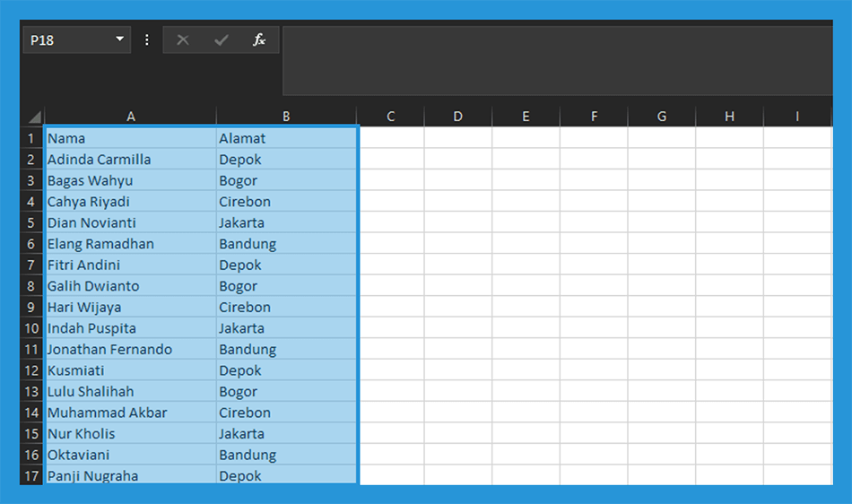
Task: Click the 'Alamat' header cell
Action: pyautogui.click(x=286, y=138)
